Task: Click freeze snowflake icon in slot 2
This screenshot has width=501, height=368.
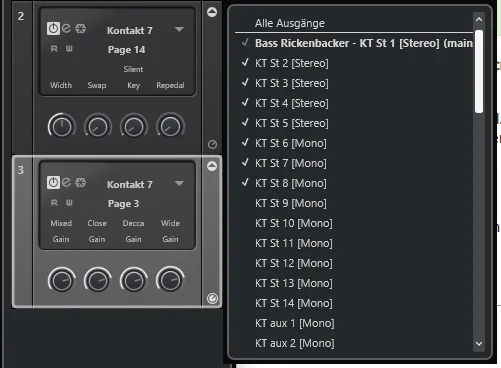Action: tap(80, 29)
